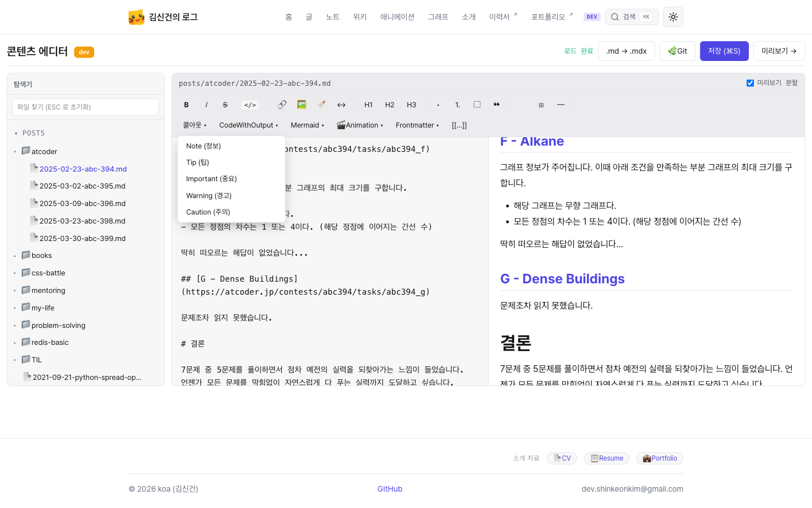812x508 pixels.
Task: Open the CodeWithOutput dropdown
Action: coord(249,125)
